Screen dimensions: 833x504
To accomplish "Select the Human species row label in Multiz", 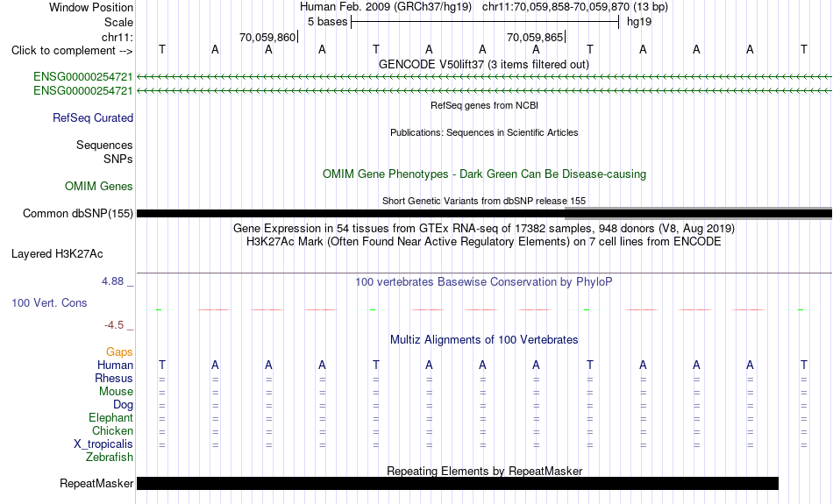I will [x=115, y=365].
